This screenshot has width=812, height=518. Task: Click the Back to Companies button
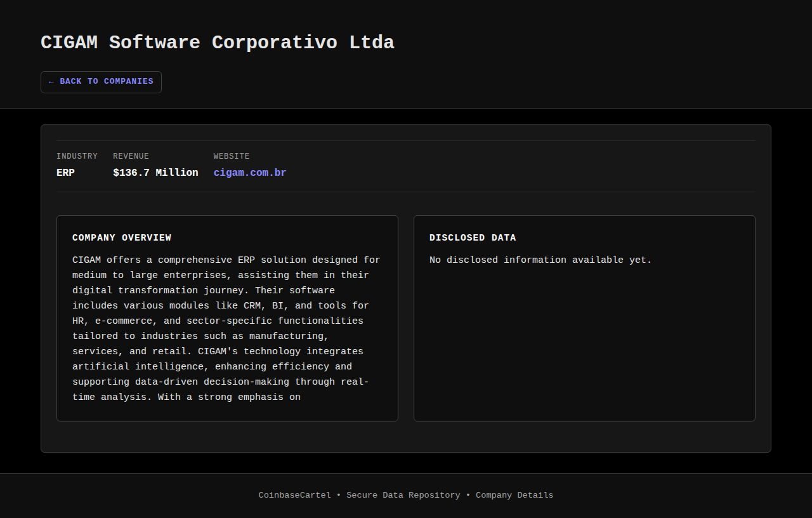pos(101,82)
